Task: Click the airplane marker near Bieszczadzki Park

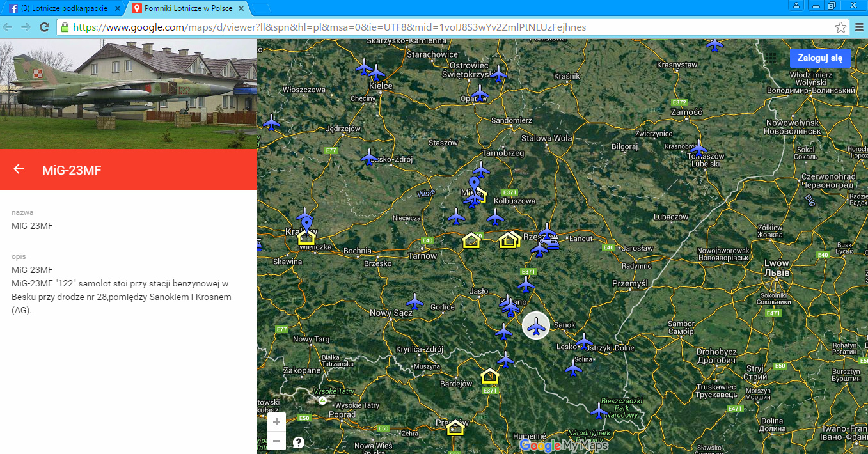Action: [x=599, y=410]
